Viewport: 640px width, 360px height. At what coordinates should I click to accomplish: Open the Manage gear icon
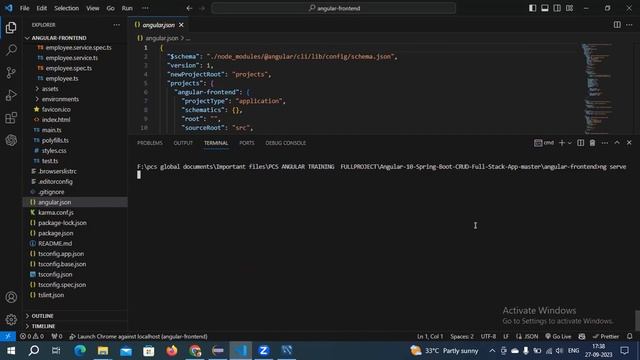(x=11, y=319)
